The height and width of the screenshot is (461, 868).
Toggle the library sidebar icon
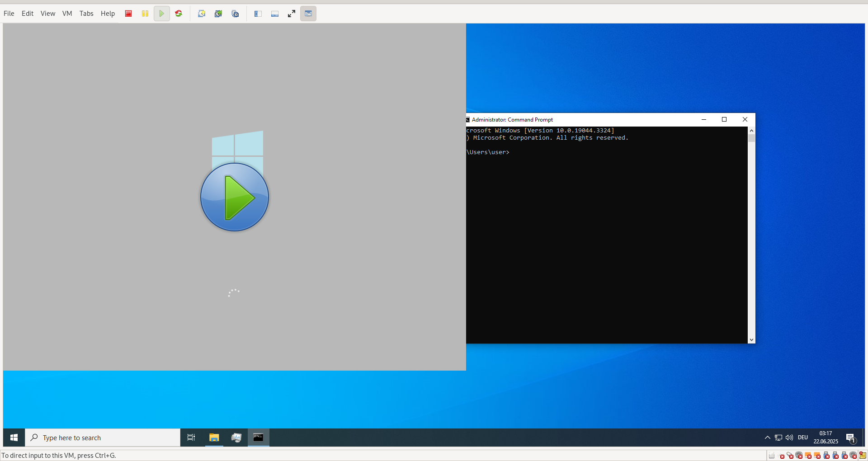pos(258,14)
